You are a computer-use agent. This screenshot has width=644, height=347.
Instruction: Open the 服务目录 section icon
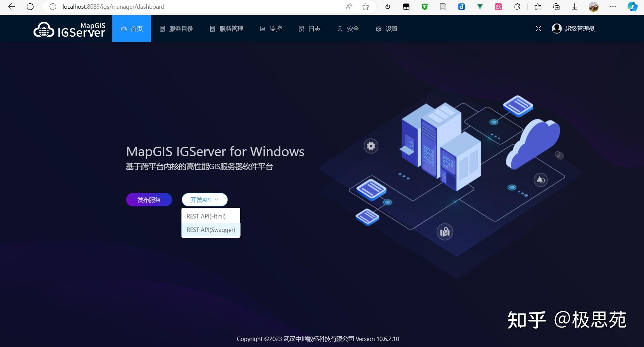coord(162,29)
